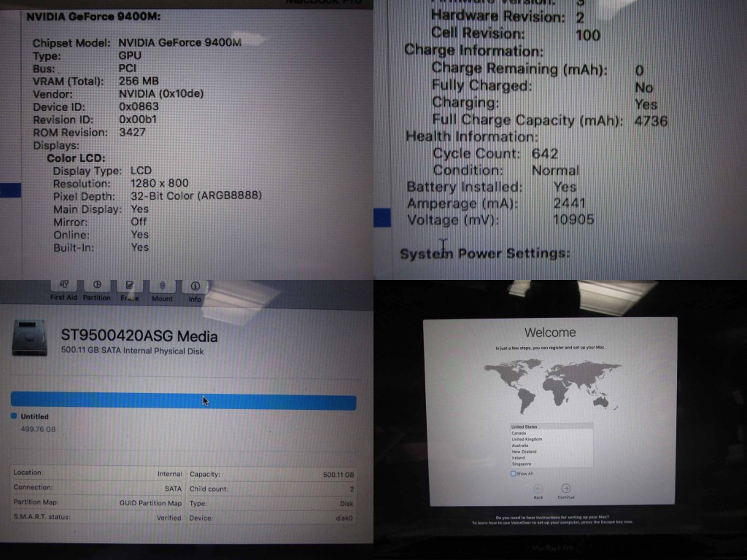Click the GPU value beside Type
The image size is (747, 560).
[x=130, y=55]
